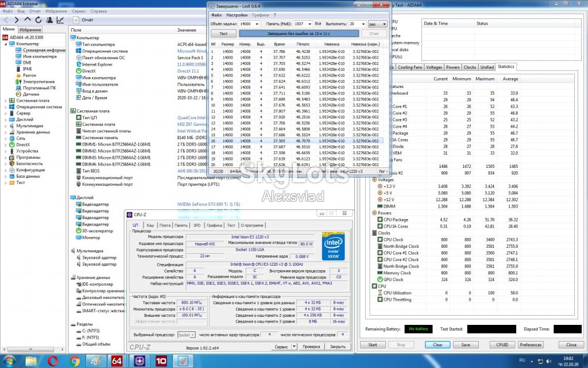Switch to AIDA64 via its taskbar icon
588x368 pixels.
click(117, 361)
